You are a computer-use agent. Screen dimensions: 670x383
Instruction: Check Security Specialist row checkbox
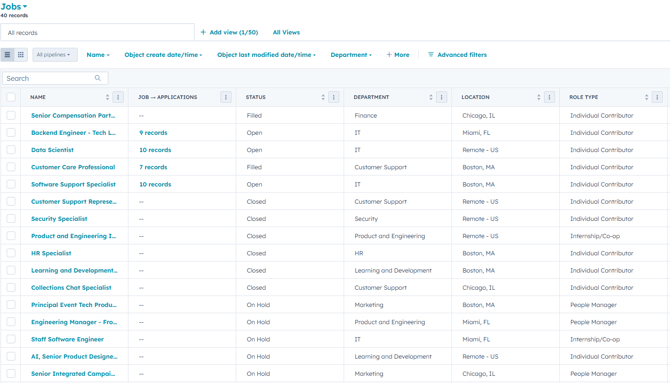pyautogui.click(x=11, y=218)
